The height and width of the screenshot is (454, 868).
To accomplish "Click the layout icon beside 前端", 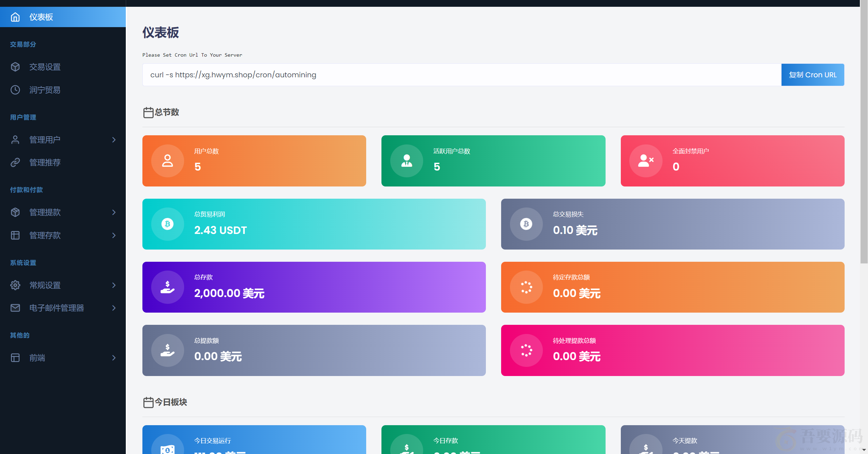I will pyautogui.click(x=15, y=358).
